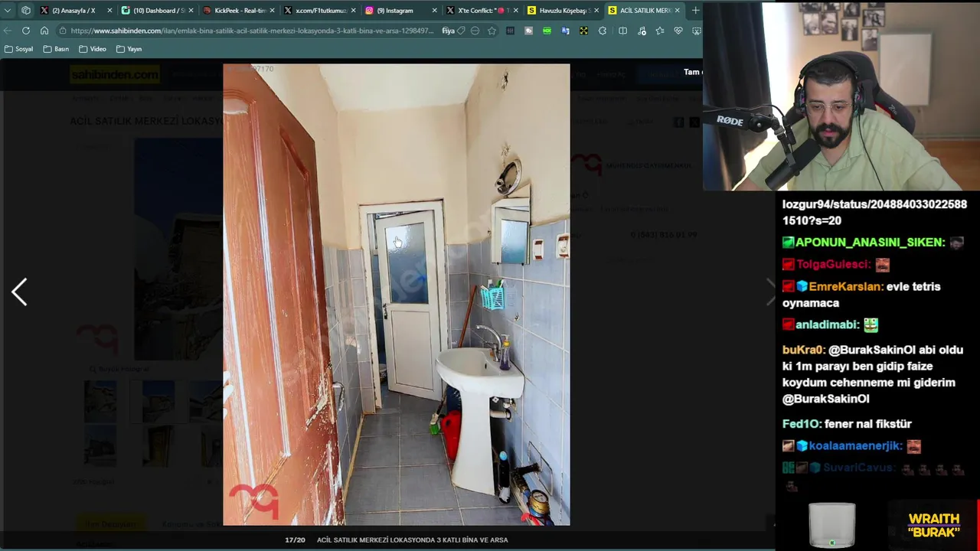Click the browser back arrow
This screenshot has height=551, width=980.
8,31
